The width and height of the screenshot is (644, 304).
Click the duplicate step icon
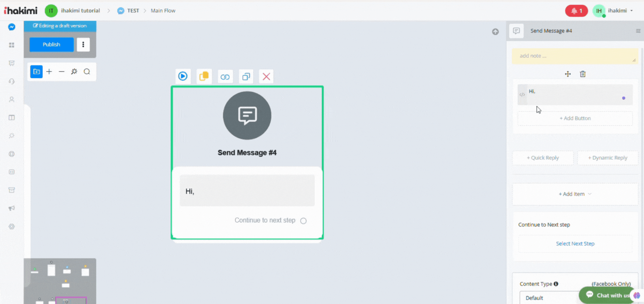[x=246, y=77]
